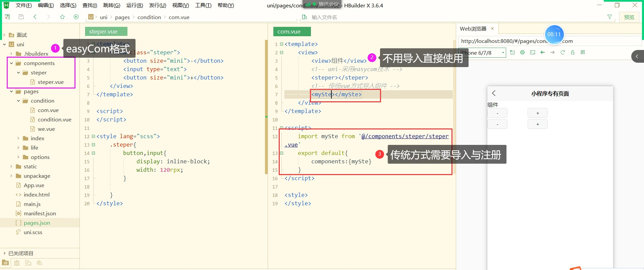Expand the .hbuilderx folder
This screenshot has height=270, width=644.
[11, 54]
